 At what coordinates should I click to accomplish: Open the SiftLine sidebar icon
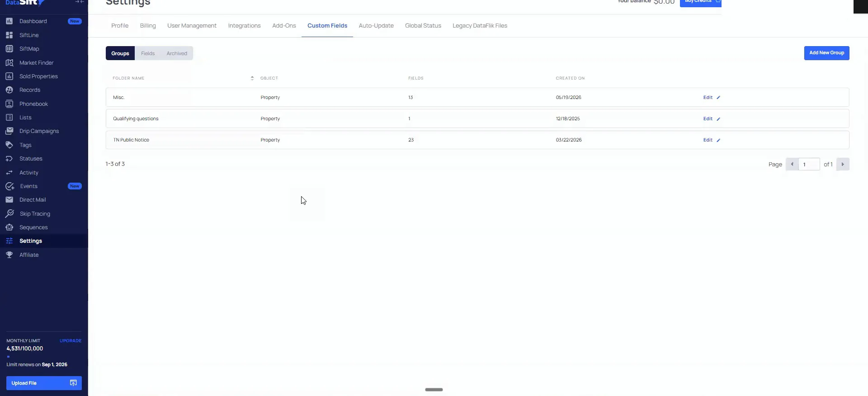[x=9, y=35]
